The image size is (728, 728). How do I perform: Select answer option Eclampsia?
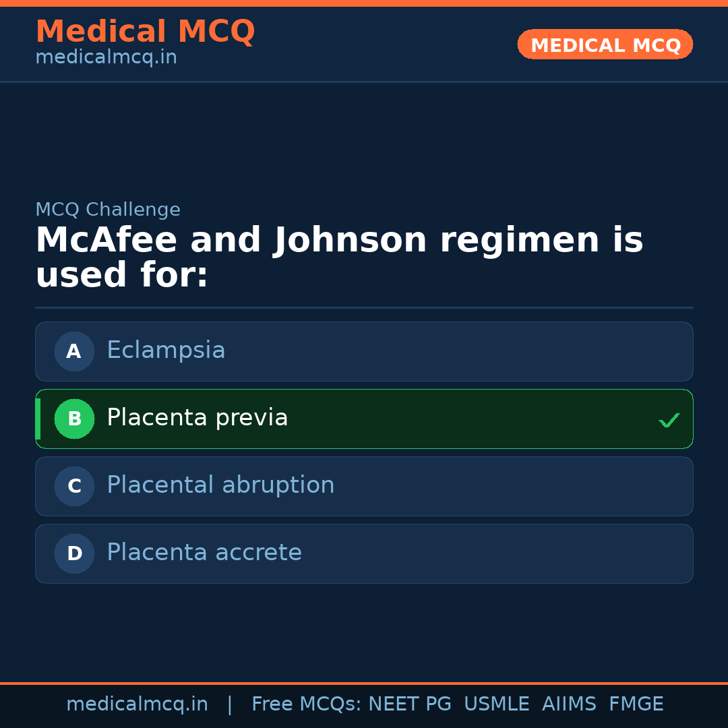[x=364, y=351]
